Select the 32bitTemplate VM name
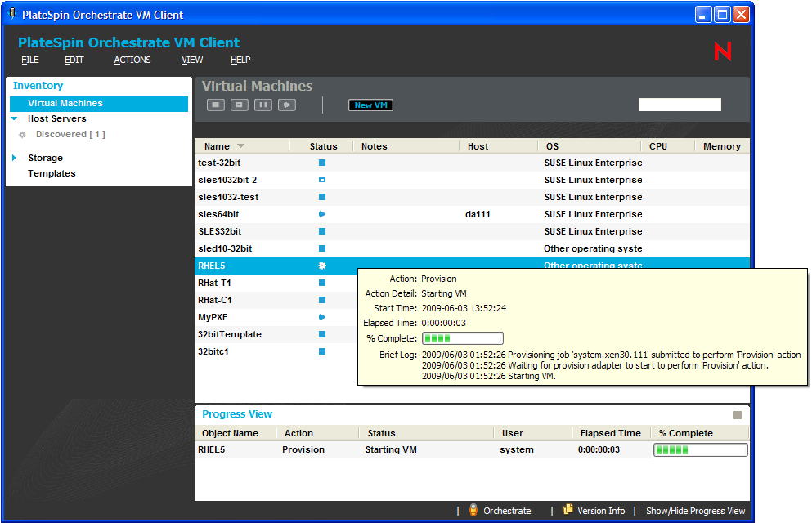Viewport: 812px width, 523px height. [230, 334]
